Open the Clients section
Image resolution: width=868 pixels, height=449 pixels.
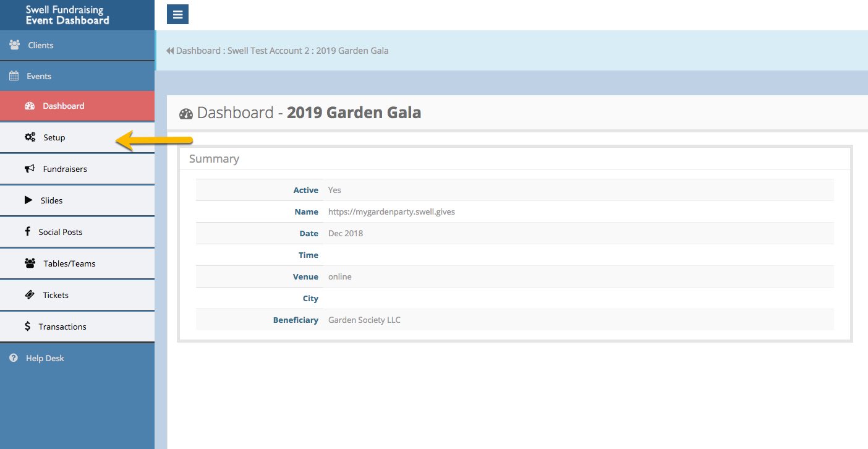(x=41, y=45)
